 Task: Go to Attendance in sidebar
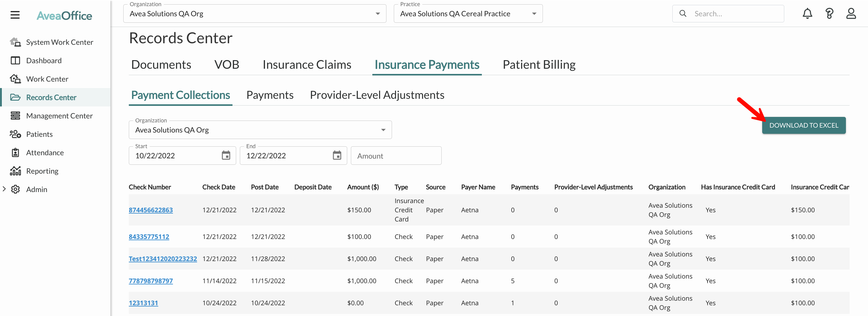(45, 152)
